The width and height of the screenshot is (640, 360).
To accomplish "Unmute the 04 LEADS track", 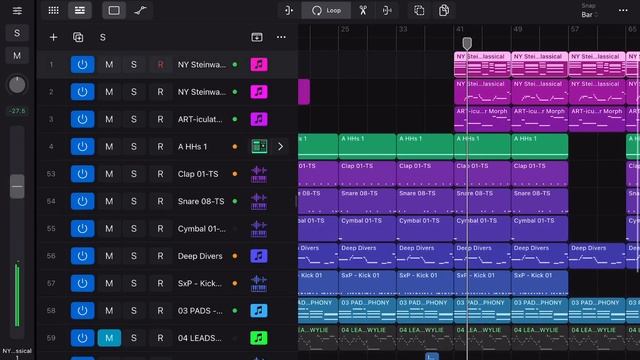I will coord(109,338).
